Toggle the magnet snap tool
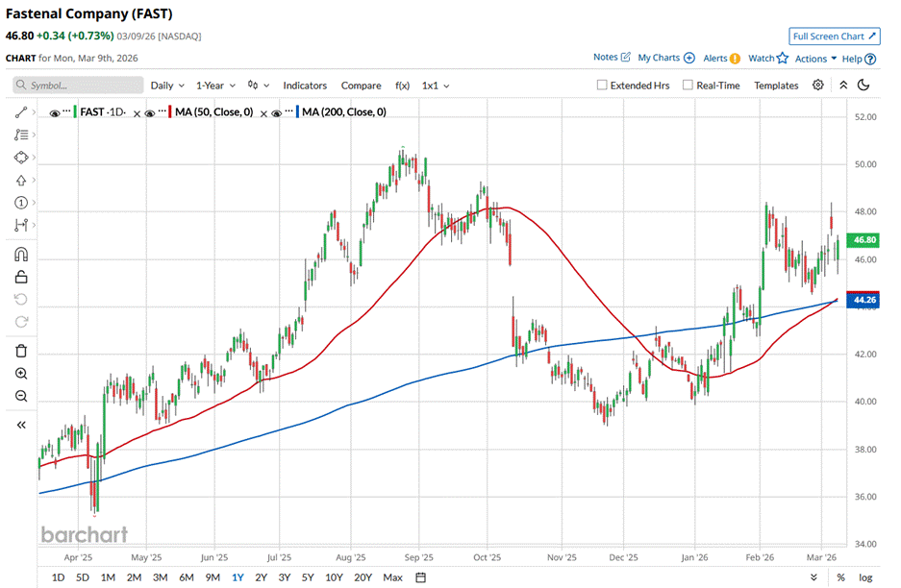 point(21,255)
